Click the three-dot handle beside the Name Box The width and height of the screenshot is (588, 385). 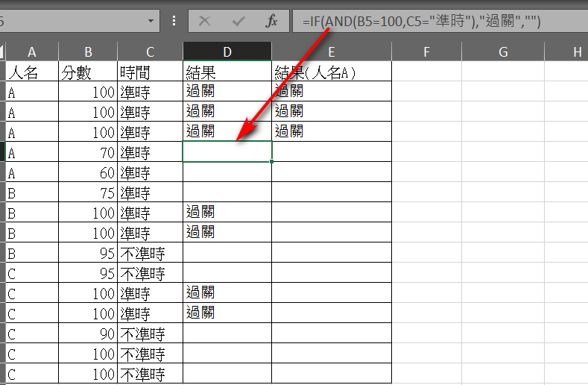coord(174,21)
